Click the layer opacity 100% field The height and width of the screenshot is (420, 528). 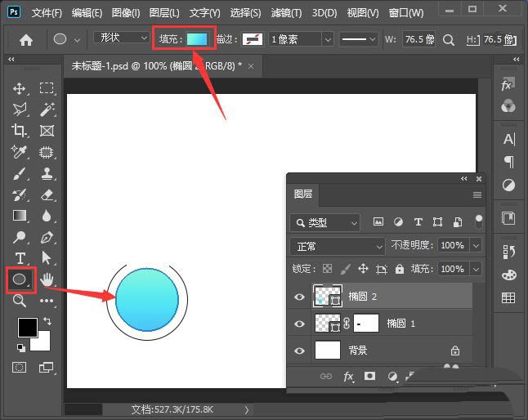(451, 246)
